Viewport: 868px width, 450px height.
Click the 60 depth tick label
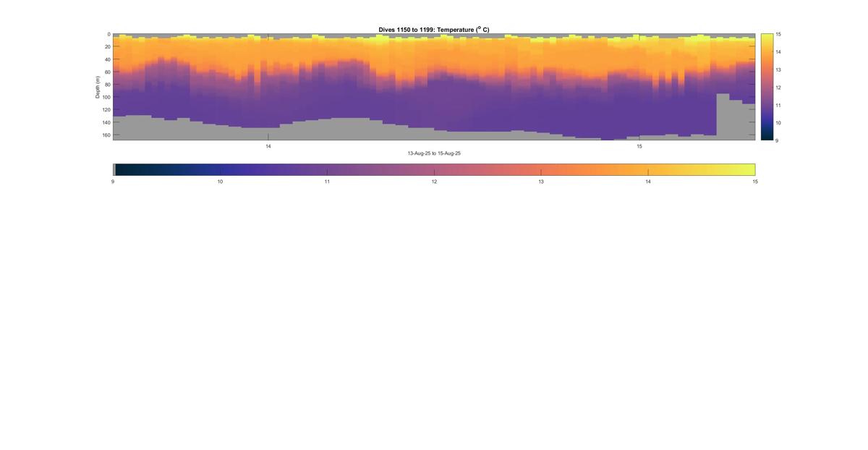click(107, 72)
